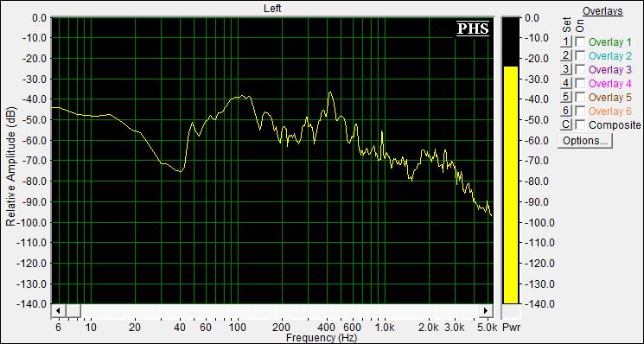Click the C composite set button

click(x=566, y=124)
